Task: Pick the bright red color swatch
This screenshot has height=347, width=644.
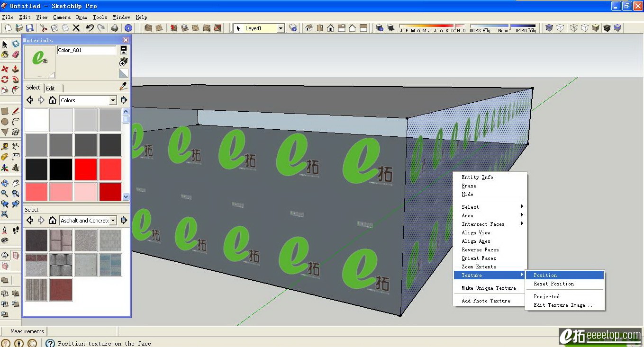Action: (86, 169)
